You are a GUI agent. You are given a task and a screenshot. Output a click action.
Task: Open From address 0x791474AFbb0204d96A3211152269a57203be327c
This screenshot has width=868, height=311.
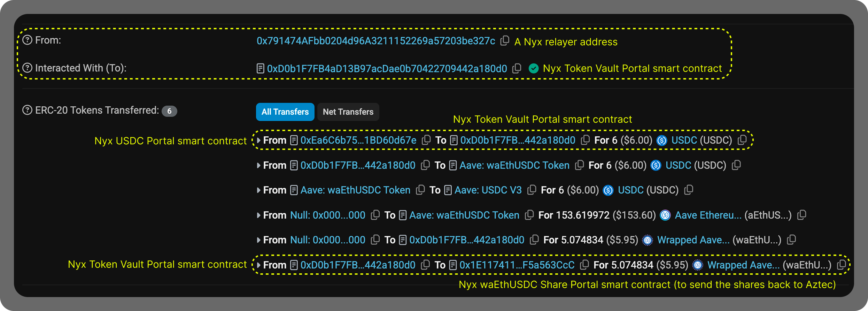click(376, 41)
